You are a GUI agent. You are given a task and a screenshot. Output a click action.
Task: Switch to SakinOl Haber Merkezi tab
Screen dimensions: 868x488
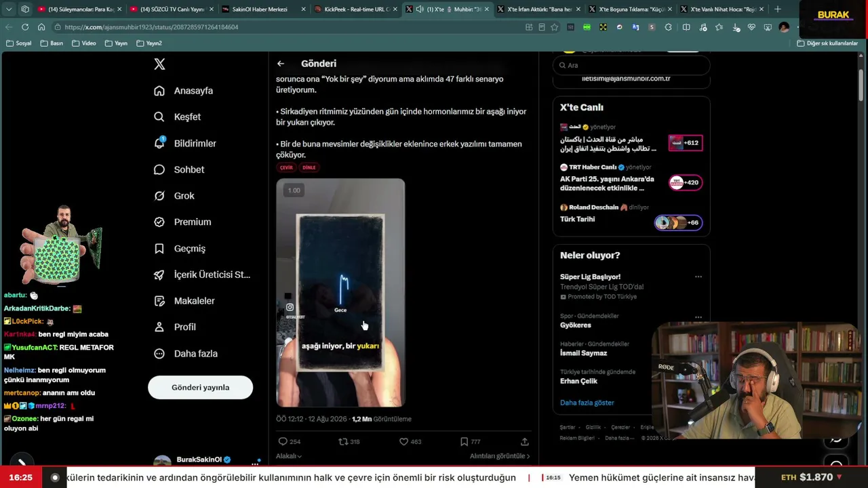click(x=264, y=9)
